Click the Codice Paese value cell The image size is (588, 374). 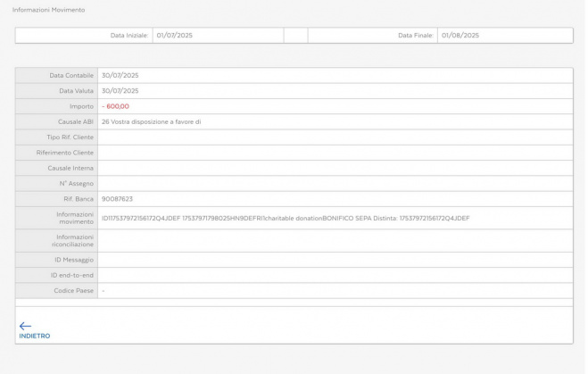pos(335,291)
